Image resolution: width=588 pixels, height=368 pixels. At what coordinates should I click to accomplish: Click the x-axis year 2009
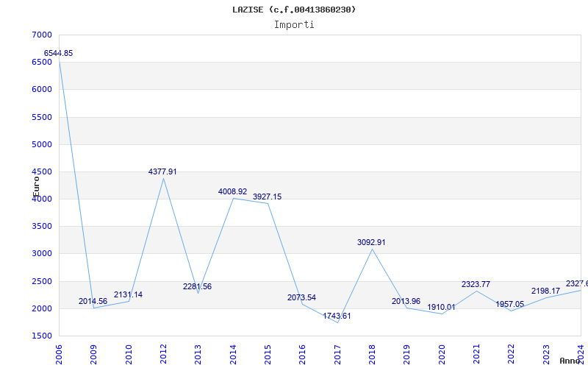coord(94,355)
